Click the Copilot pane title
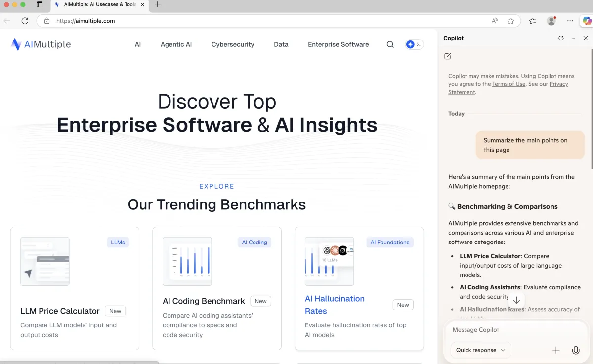Viewport: 593px width, 364px height. coord(454,38)
